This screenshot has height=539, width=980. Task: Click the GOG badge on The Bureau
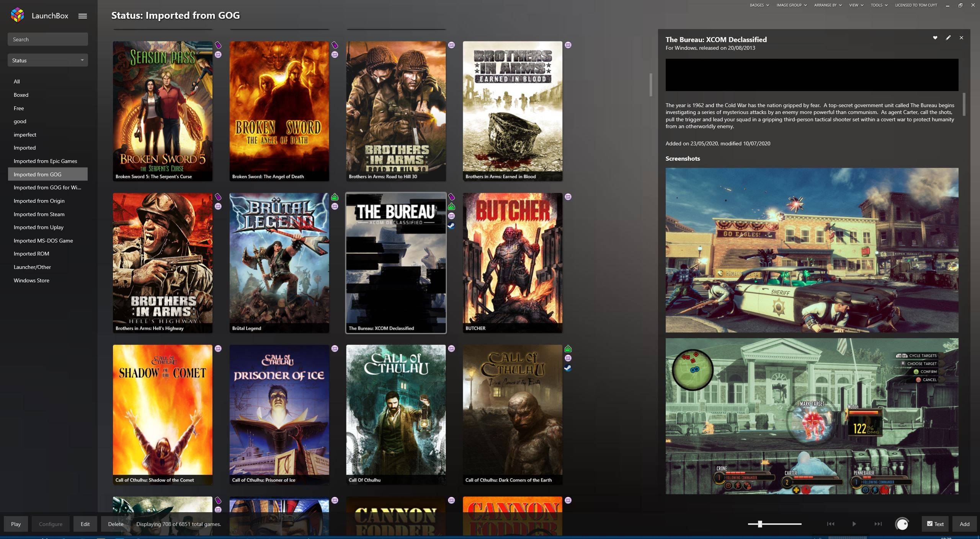(451, 216)
